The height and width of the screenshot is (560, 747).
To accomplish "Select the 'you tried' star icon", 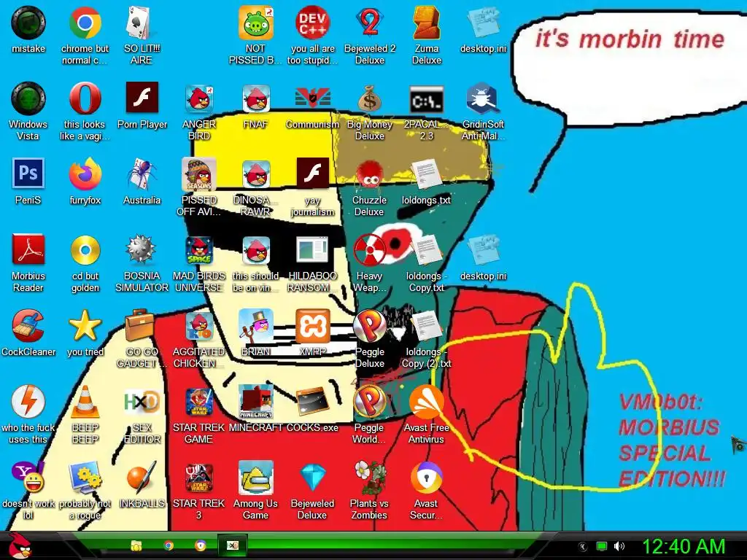I will point(85,326).
